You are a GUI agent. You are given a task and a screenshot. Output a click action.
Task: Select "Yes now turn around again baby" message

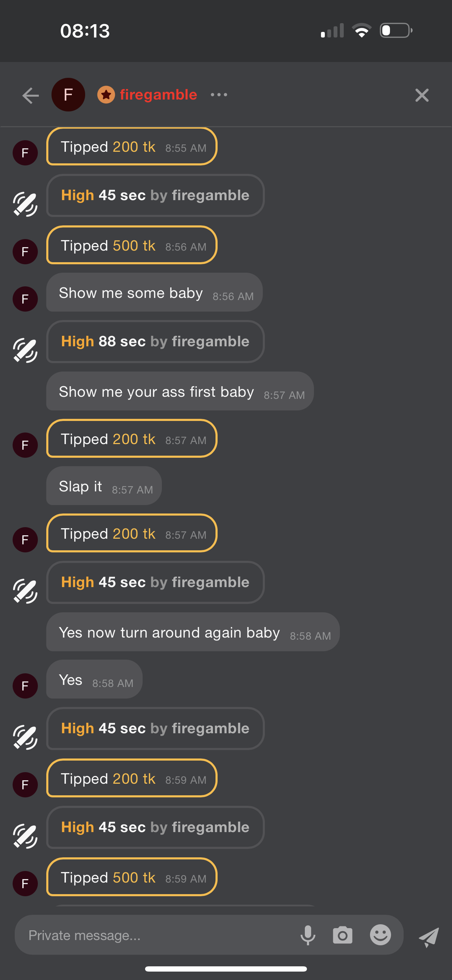click(x=192, y=632)
